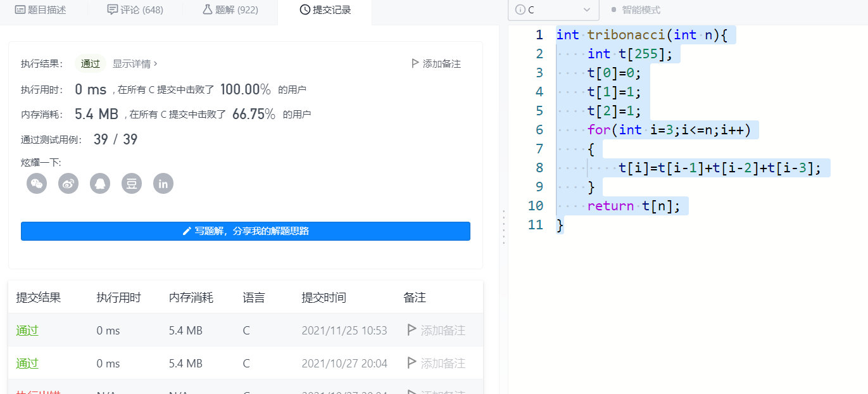868x394 pixels.
Task: Click the 66.75% memory percentile
Action: click(254, 114)
